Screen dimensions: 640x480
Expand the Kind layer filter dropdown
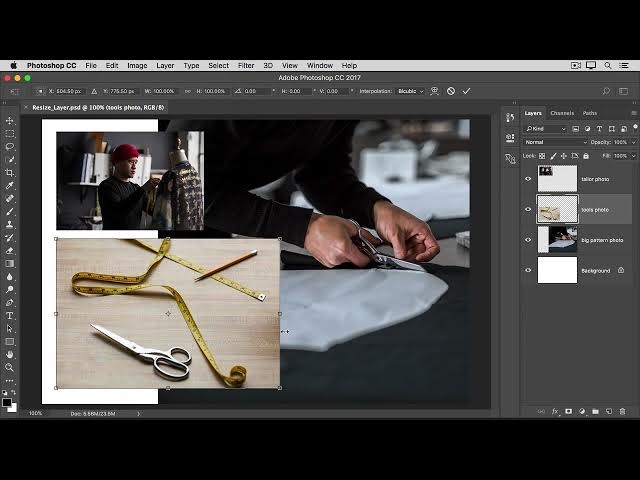[x=547, y=129]
